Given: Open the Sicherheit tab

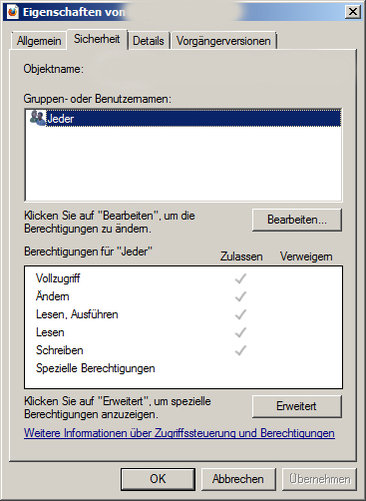Looking at the screenshot, I should coord(97,39).
